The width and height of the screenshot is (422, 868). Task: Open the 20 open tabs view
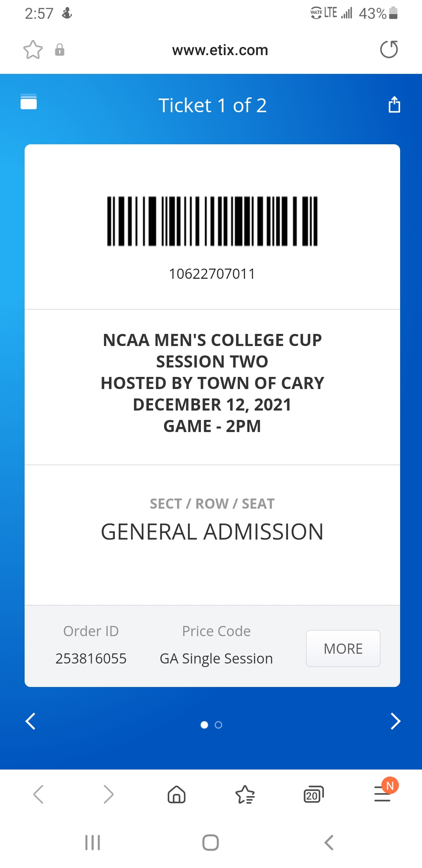coord(313,794)
